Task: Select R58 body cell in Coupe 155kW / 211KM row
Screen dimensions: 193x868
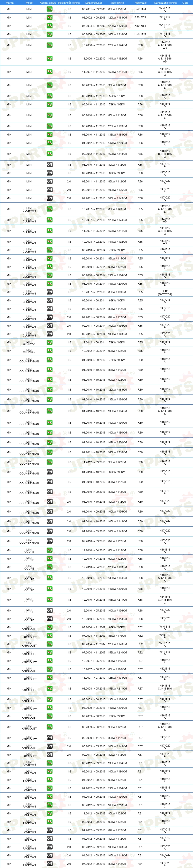Action: click(140, 600)
